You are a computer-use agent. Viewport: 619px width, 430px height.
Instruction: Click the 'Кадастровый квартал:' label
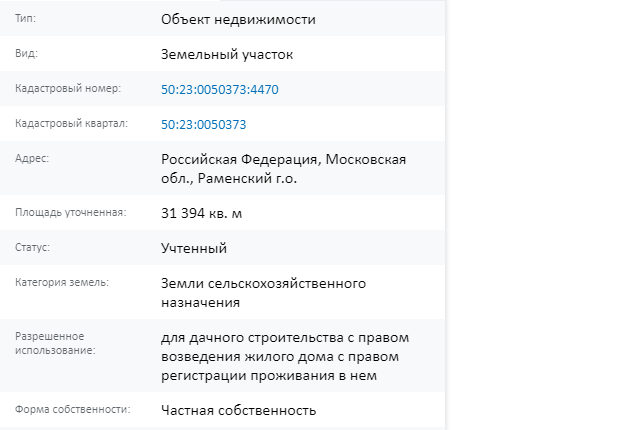click(71, 124)
